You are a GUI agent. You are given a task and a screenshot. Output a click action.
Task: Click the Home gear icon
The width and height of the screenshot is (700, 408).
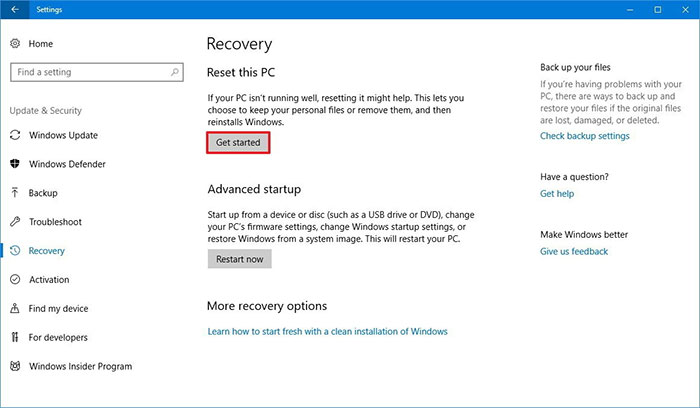[x=15, y=43]
